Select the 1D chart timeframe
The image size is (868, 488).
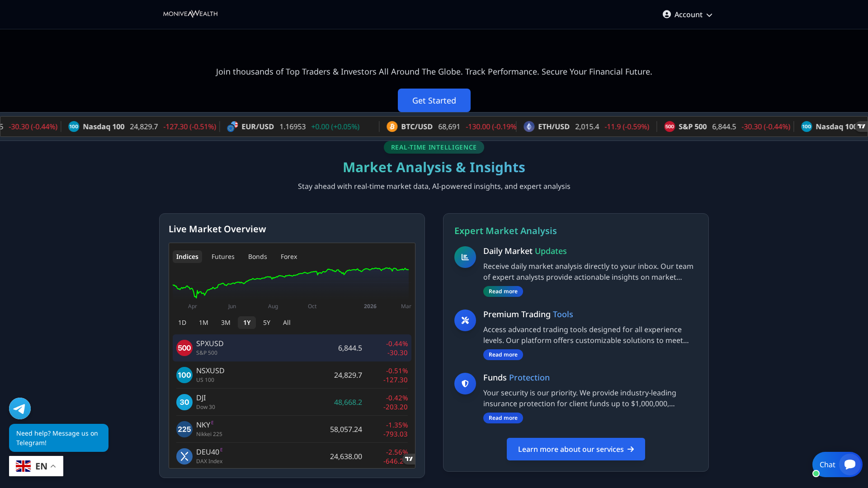click(x=182, y=322)
